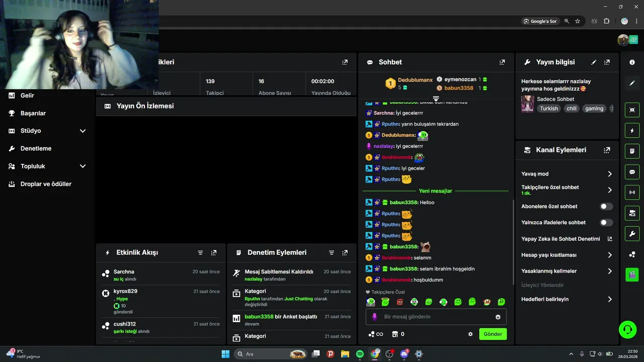Edit stream info with pencil in Yayın bilgisi header

[x=594, y=62]
